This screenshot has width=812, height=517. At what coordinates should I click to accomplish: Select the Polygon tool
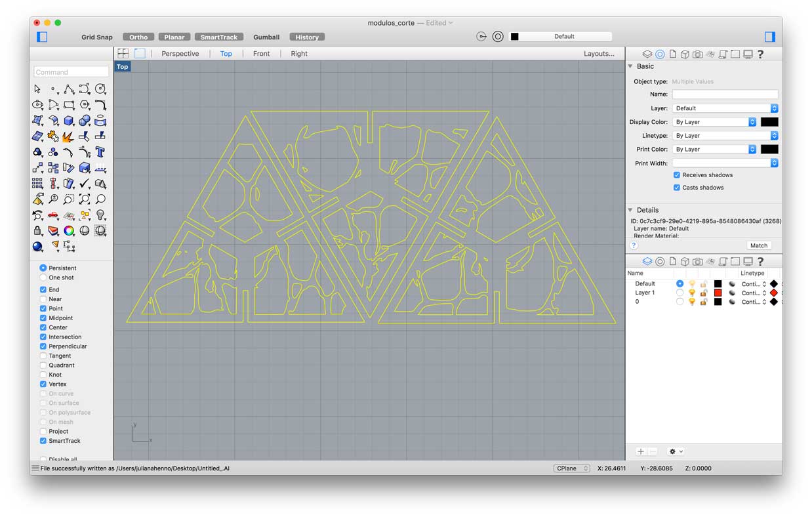[x=85, y=104]
